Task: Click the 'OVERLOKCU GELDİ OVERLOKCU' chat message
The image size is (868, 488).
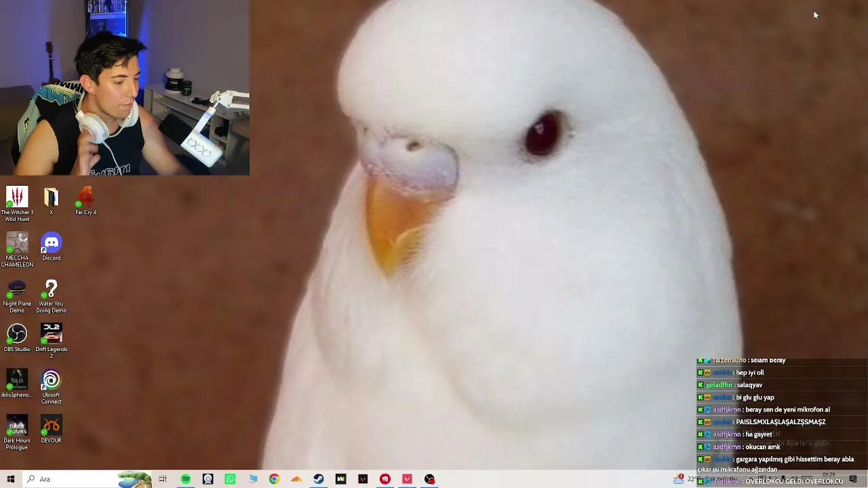Action: tap(795, 481)
